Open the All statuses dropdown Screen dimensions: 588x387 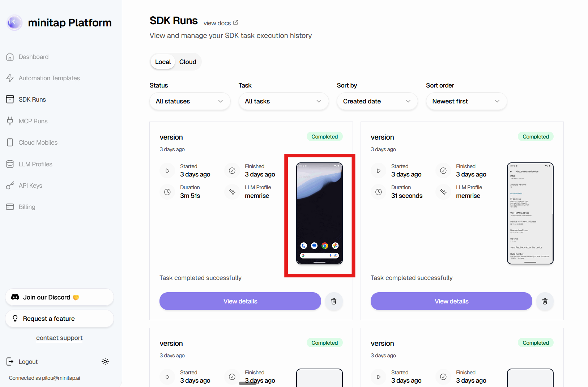pyautogui.click(x=189, y=101)
